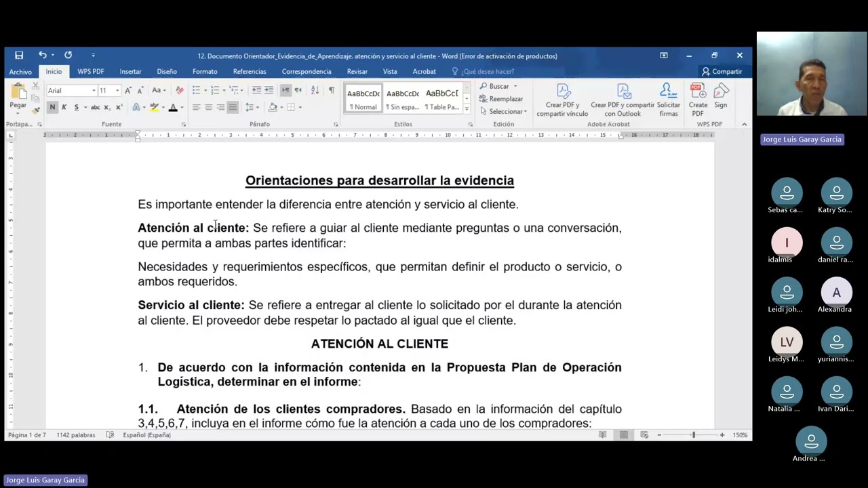The width and height of the screenshot is (868, 488).
Task: Switch to the Diseño tab
Action: (x=167, y=71)
